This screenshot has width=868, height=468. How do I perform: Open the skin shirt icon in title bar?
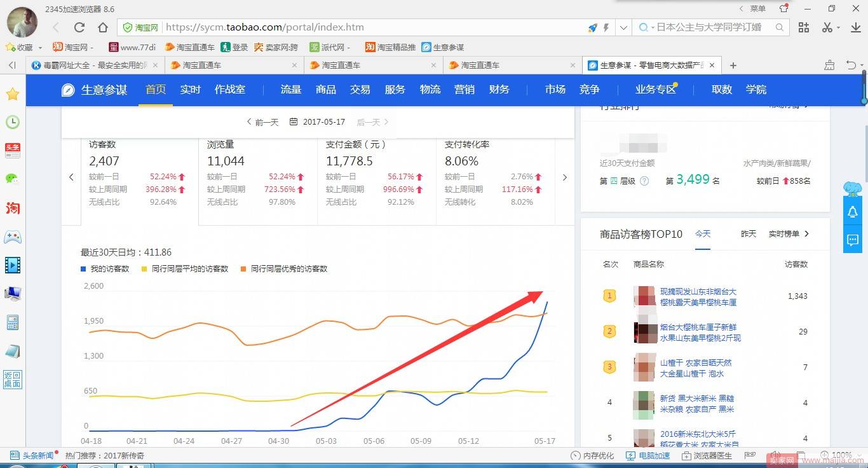pos(783,9)
